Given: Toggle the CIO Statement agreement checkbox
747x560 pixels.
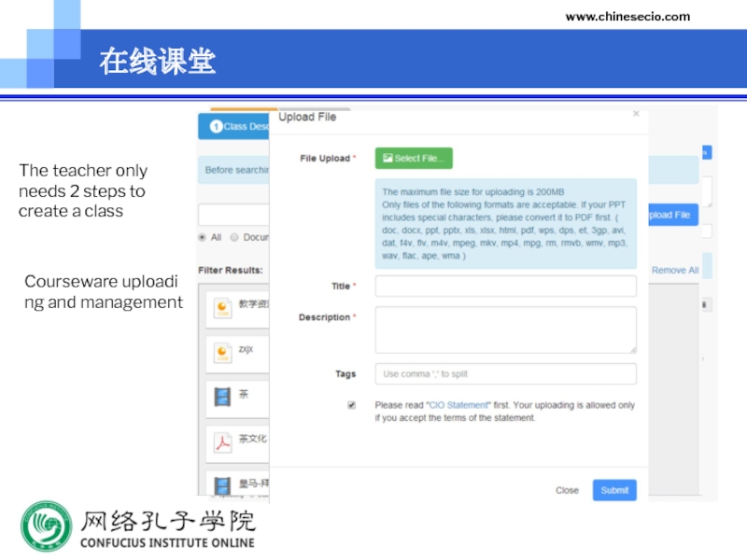Looking at the screenshot, I should [x=352, y=405].
